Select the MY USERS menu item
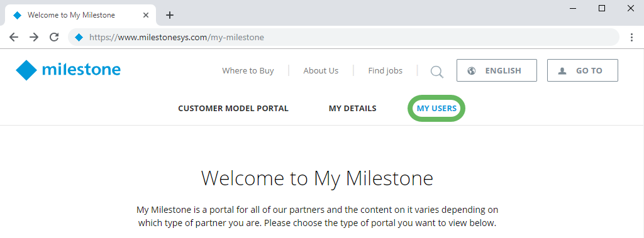Image resolution: width=644 pixels, height=238 pixels. (436, 109)
